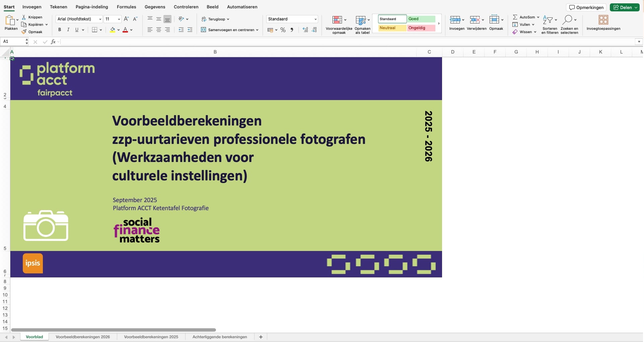
Task: Click the percent style icon
Action: (x=283, y=30)
